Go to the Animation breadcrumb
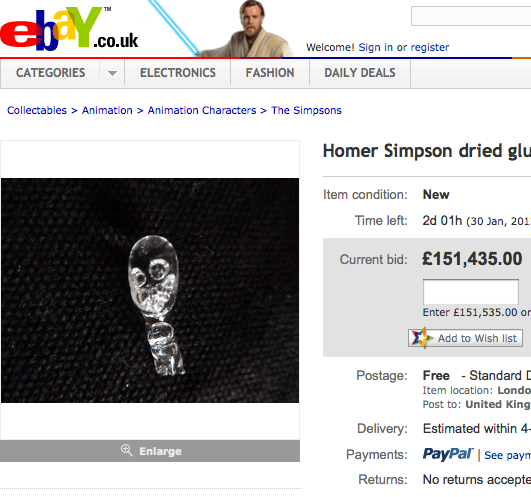The height and width of the screenshot is (497, 531). click(x=107, y=110)
